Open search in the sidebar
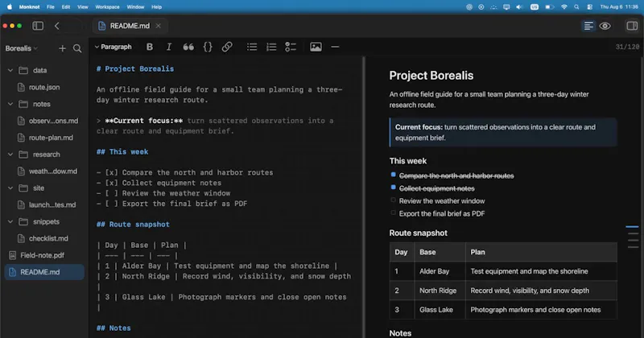644x338 pixels. coord(77,48)
